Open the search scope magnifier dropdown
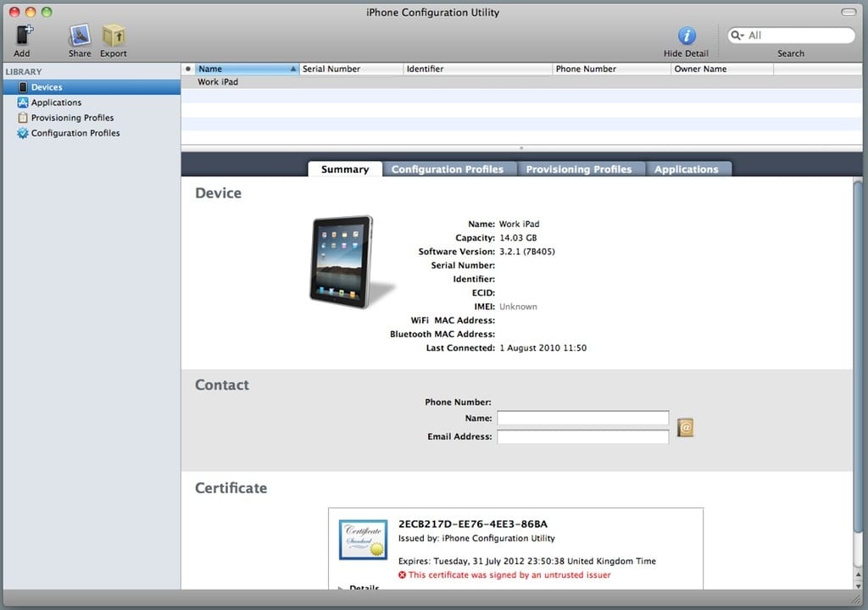Screen dimensions: 868x610 pyautogui.click(x=737, y=36)
